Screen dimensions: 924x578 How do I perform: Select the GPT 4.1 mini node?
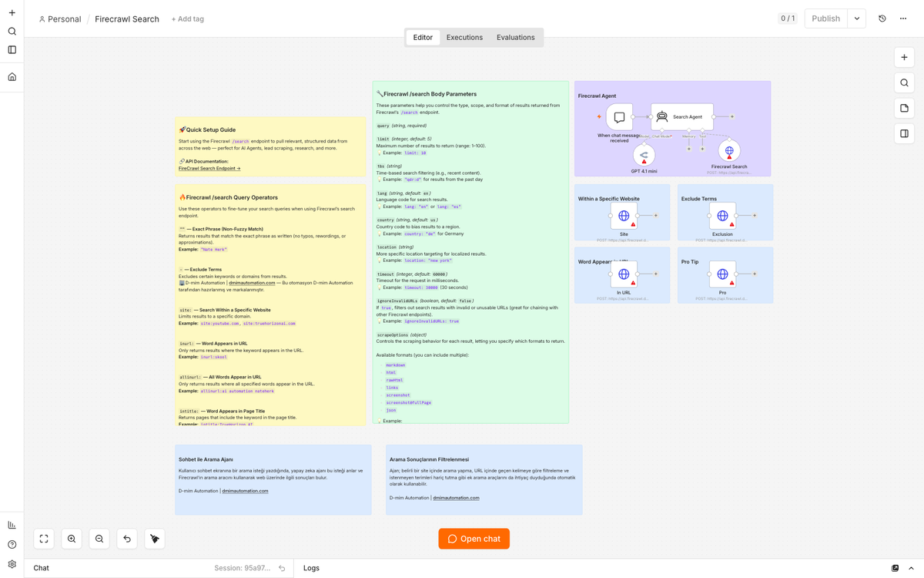(x=644, y=155)
